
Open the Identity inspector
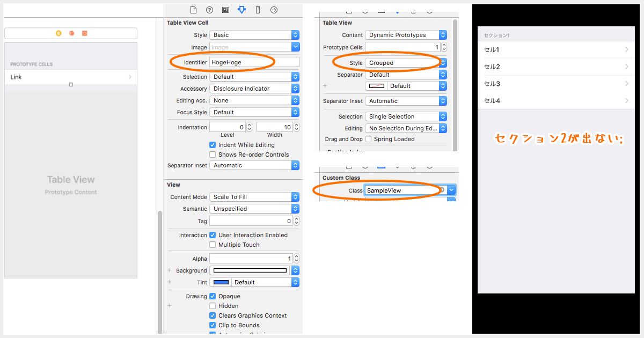(225, 10)
